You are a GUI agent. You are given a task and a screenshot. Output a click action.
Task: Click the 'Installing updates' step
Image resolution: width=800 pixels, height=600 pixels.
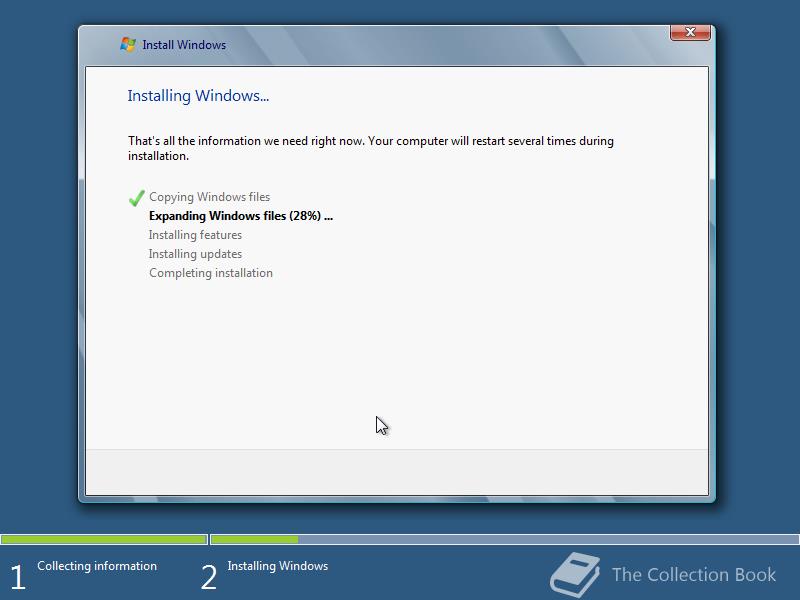[195, 254]
